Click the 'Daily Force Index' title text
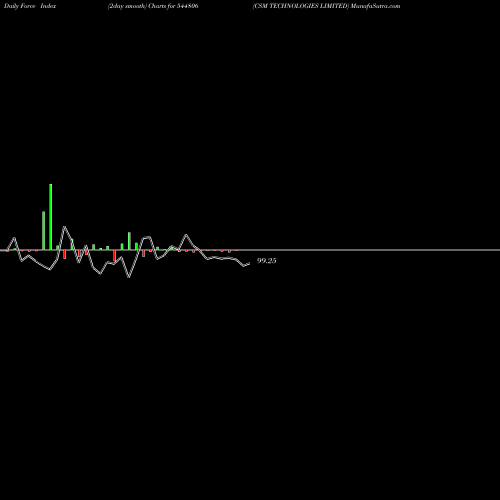 point(30,6)
